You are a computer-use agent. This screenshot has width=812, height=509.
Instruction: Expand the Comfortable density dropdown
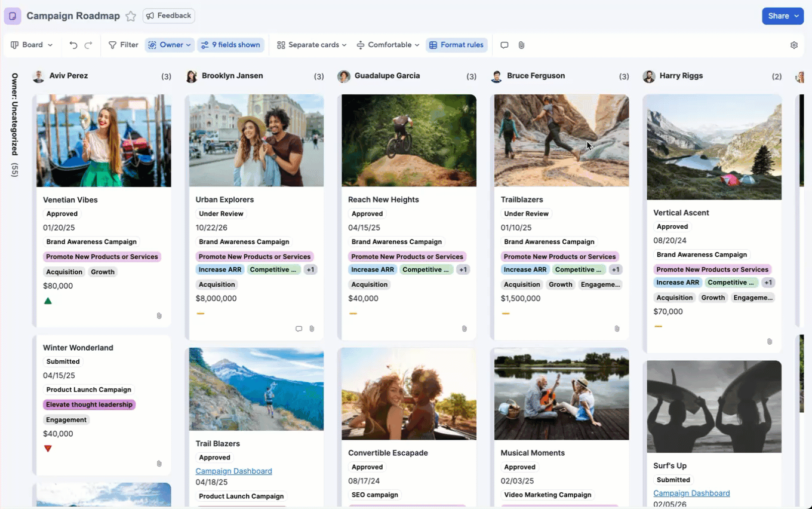coord(388,45)
